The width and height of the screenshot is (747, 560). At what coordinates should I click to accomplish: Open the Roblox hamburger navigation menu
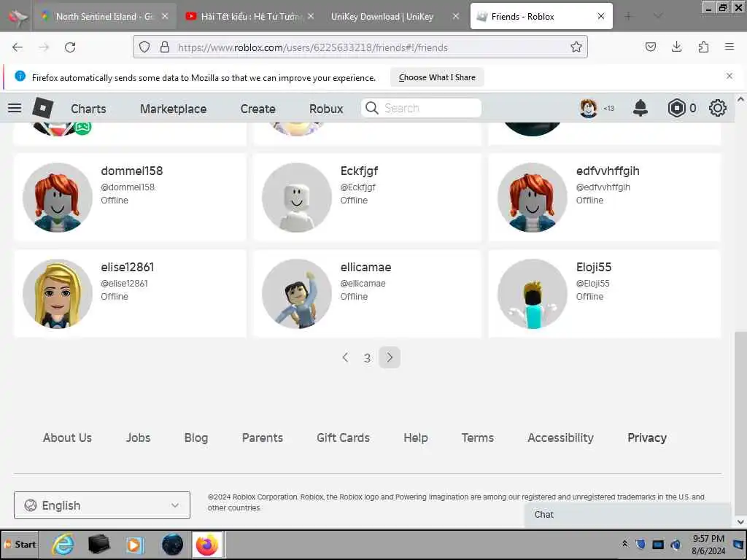(x=15, y=108)
